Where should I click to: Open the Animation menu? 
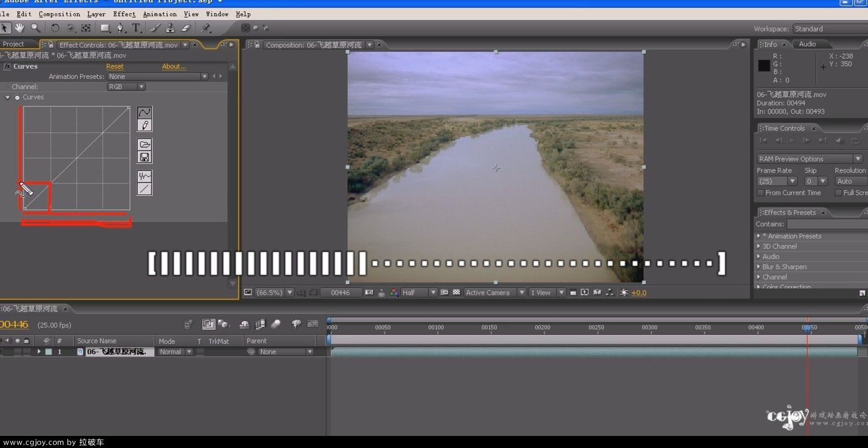tap(160, 14)
